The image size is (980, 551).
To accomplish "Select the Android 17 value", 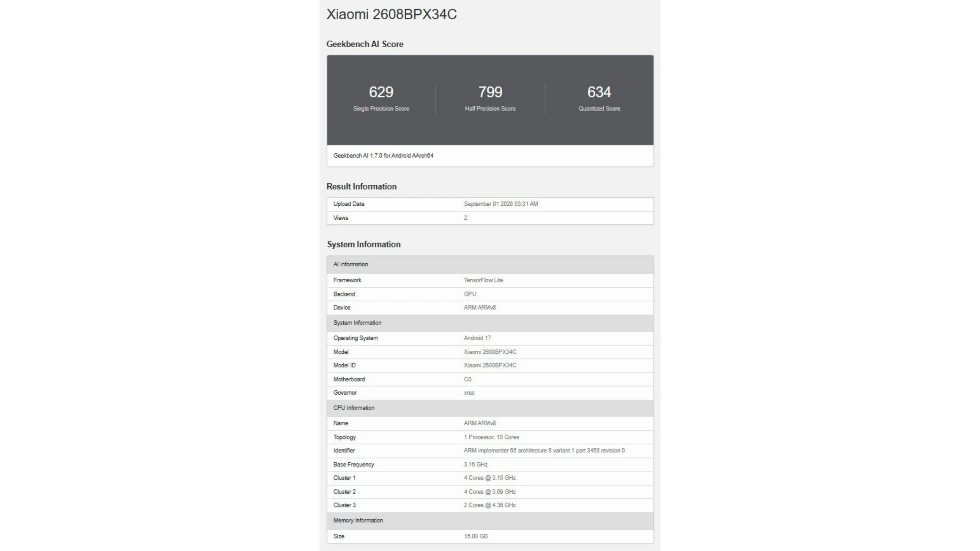I will pyautogui.click(x=477, y=338).
